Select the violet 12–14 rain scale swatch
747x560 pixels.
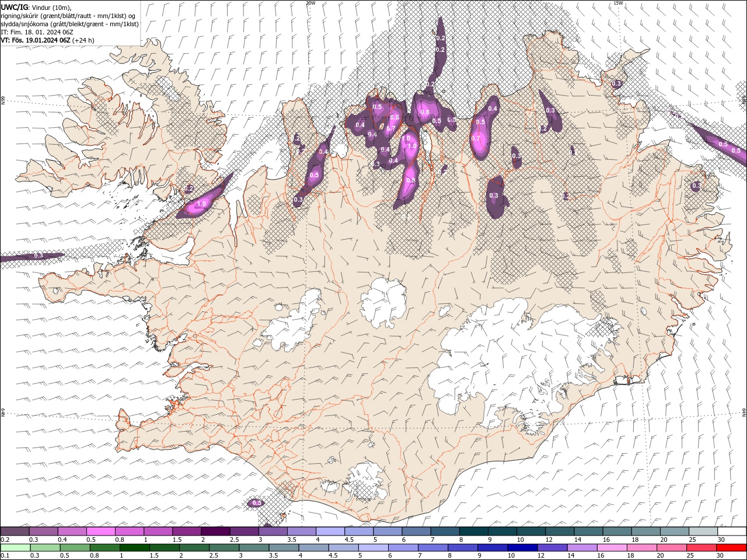(x=551, y=548)
